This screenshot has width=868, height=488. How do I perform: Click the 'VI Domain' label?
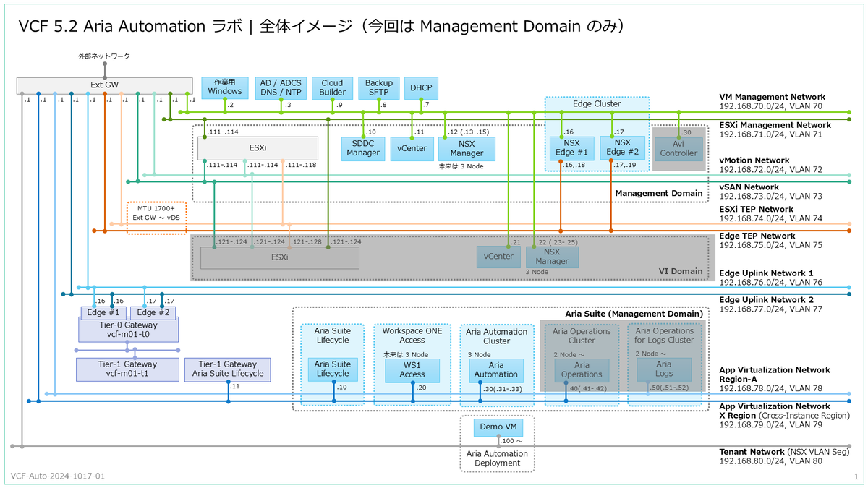tap(680, 271)
